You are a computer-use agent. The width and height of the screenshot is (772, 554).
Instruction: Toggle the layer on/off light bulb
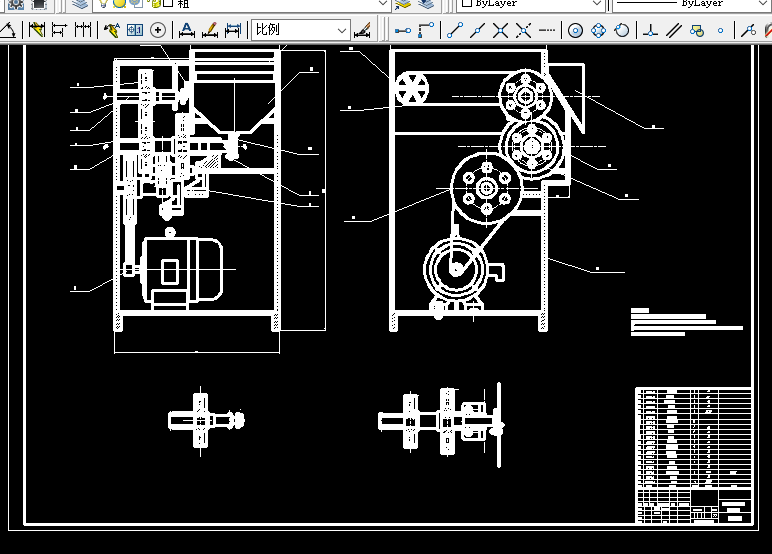(x=103, y=3)
